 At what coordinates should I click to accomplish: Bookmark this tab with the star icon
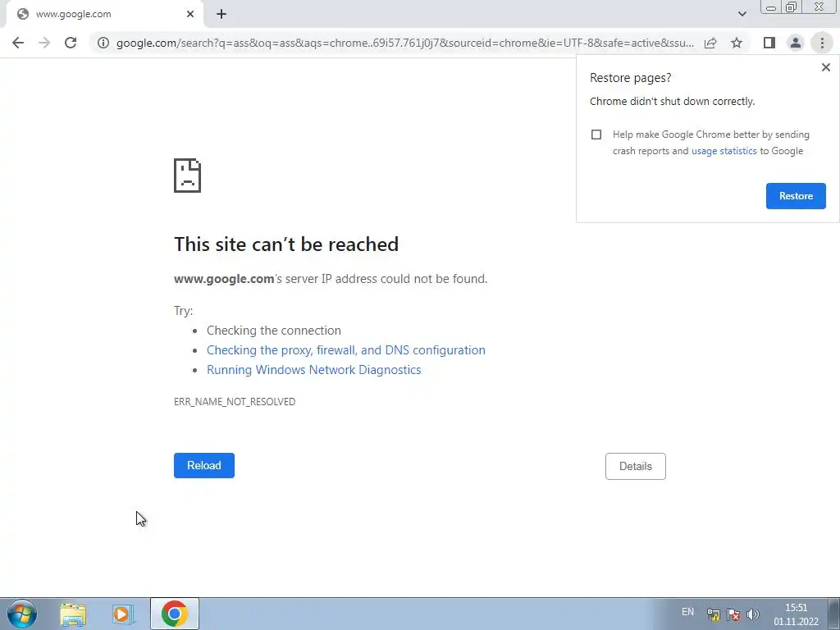pos(737,43)
